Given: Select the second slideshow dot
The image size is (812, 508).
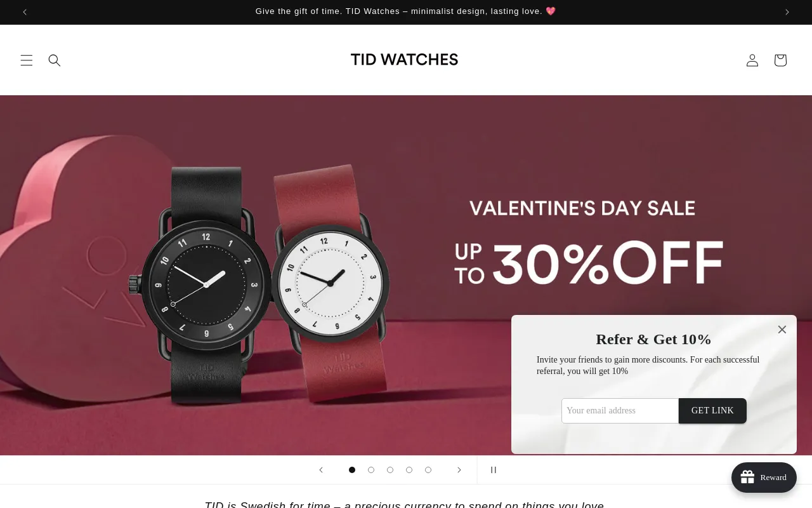Looking at the screenshot, I should tap(371, 470).
